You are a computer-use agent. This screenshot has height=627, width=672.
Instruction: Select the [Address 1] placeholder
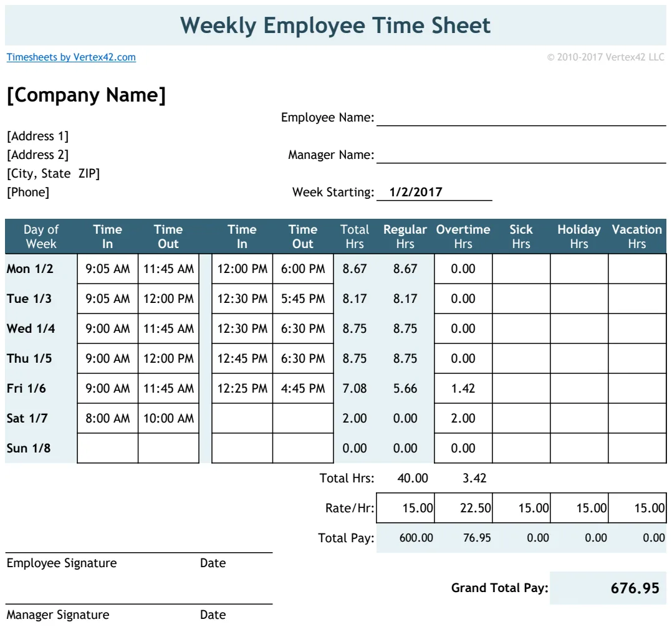[37, 136]
